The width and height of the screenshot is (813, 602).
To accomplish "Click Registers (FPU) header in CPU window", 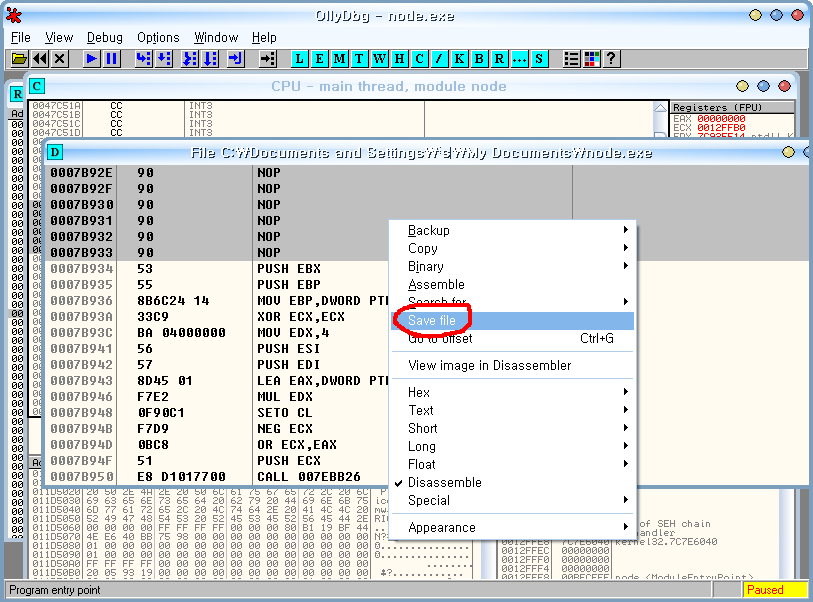I will pos(732,107).
